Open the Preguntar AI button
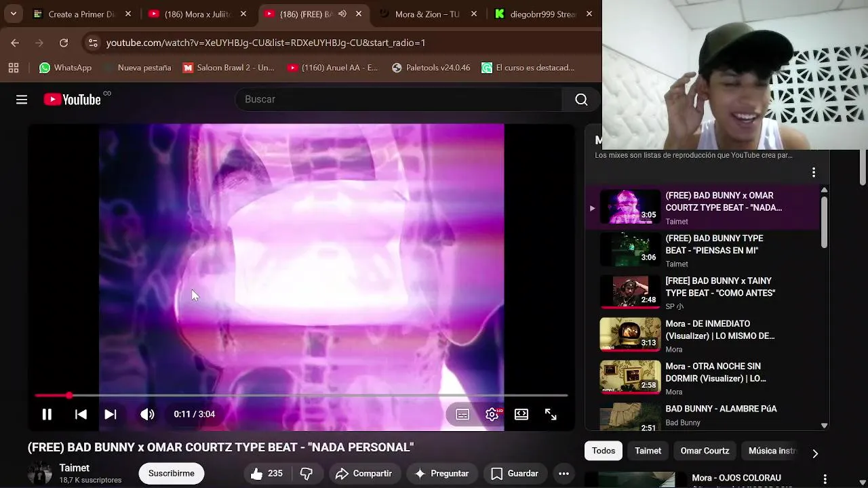The image size is (868, 488). point(441,473)
